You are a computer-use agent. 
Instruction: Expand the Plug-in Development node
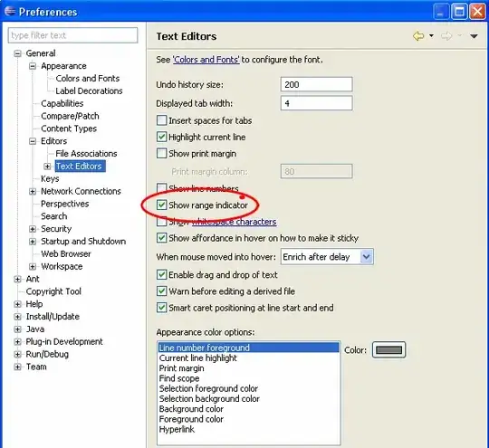tap(18, 342)
